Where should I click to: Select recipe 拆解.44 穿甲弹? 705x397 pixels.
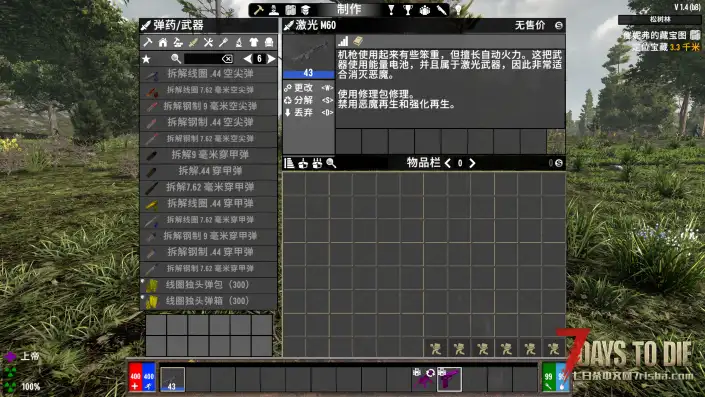tap(209, 171)
